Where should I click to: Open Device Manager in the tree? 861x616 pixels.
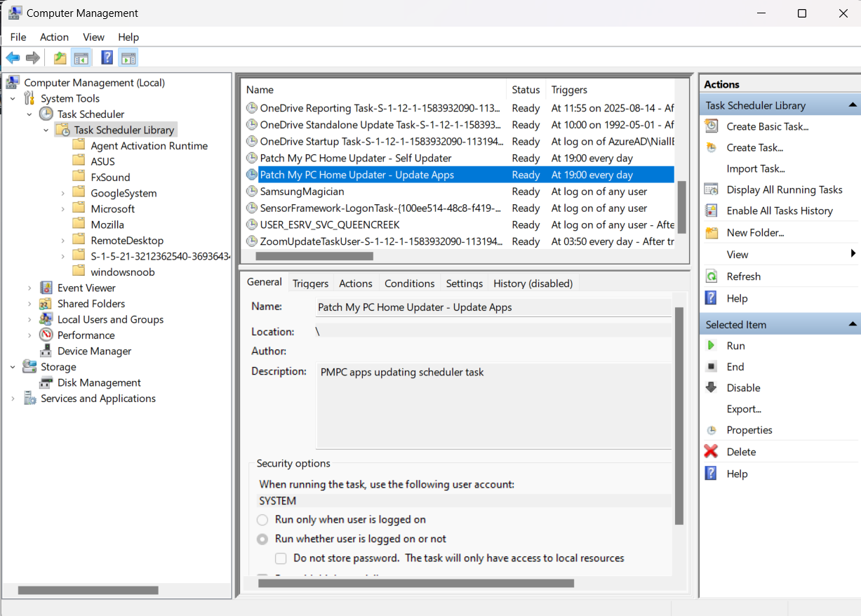pos(94,351)
